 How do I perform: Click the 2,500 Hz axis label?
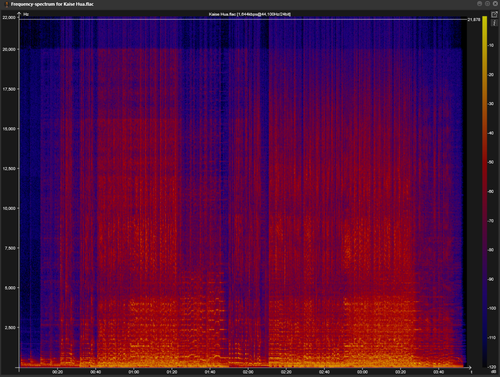coord(10,328)
